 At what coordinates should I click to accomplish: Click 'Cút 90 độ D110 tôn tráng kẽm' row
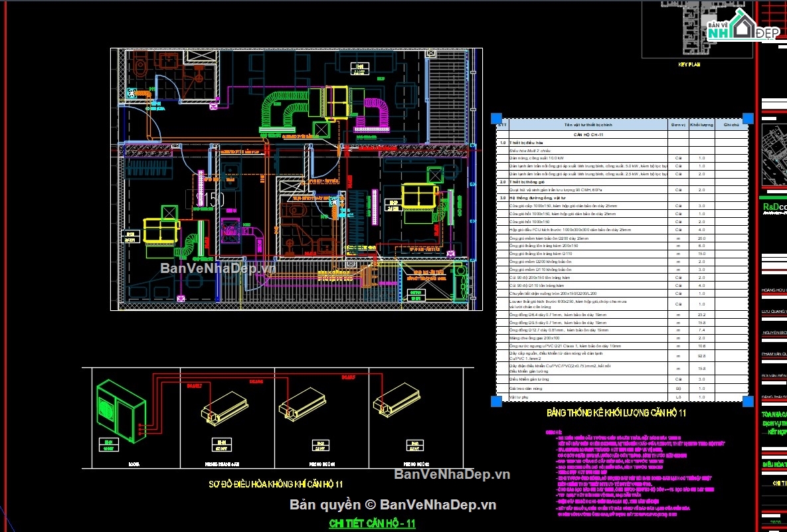(622, 285)
